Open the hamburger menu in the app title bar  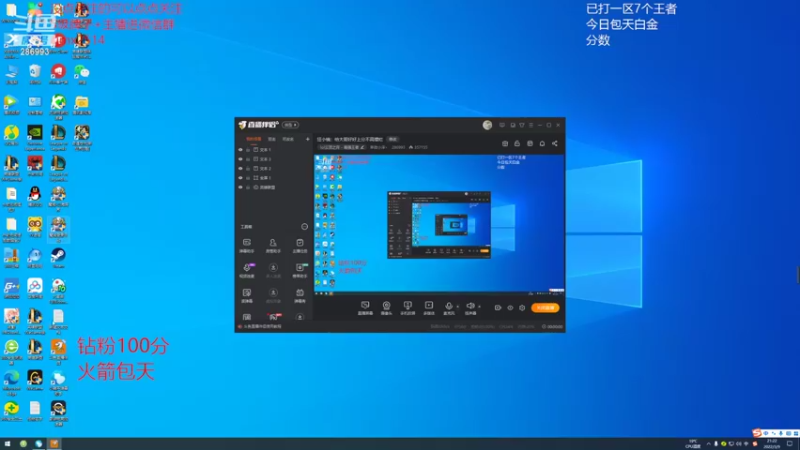531,125
